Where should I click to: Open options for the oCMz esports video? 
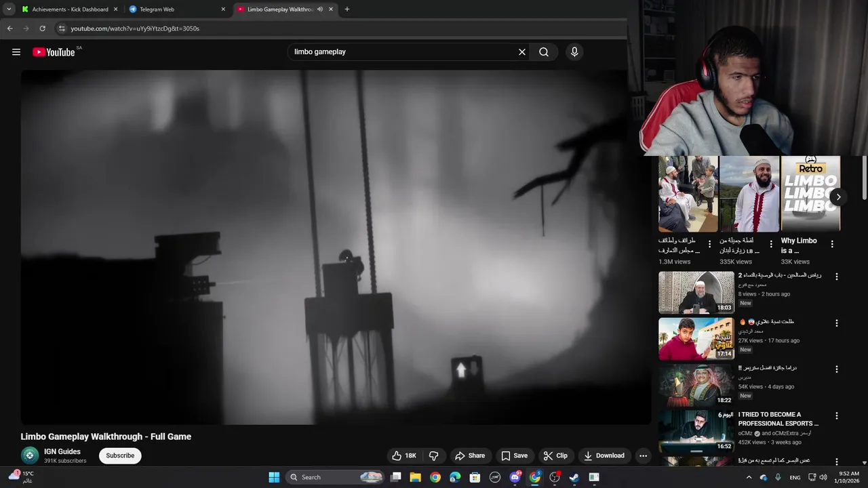(x=837, y=415)
